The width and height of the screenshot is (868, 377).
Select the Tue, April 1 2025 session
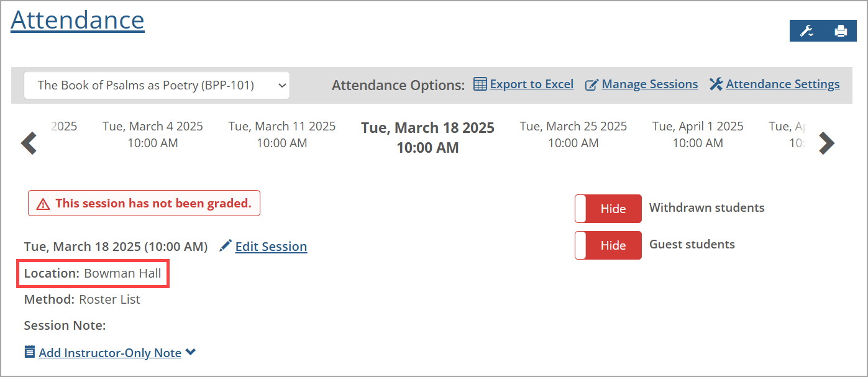[x=698, y=135]
